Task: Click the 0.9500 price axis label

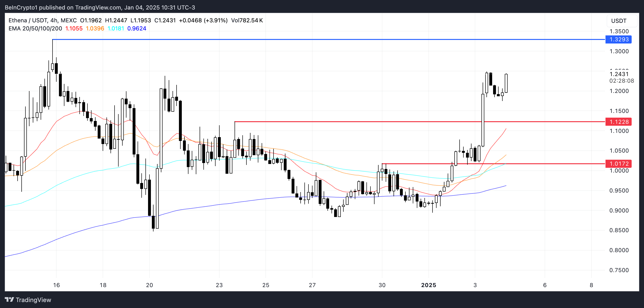Action: tap(619, 191)
